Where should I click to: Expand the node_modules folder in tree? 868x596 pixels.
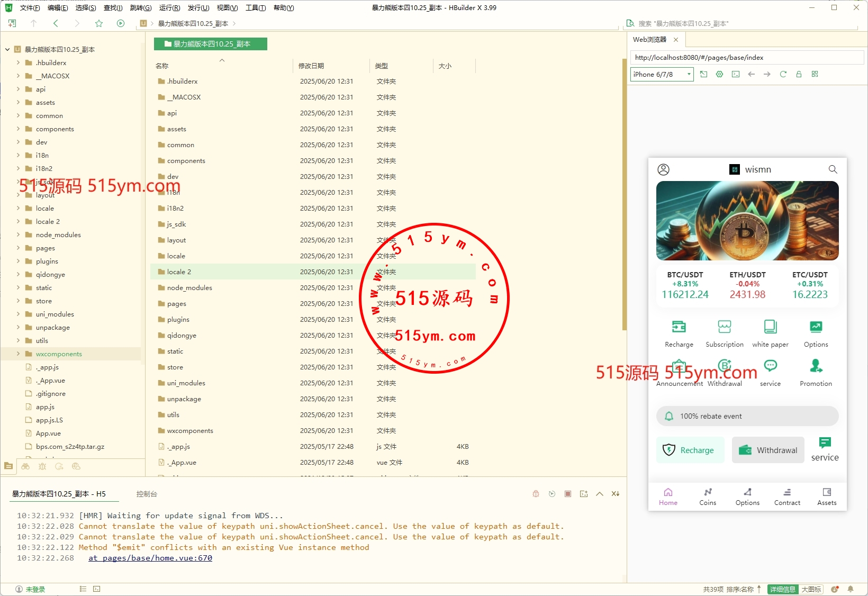point(18,234)
